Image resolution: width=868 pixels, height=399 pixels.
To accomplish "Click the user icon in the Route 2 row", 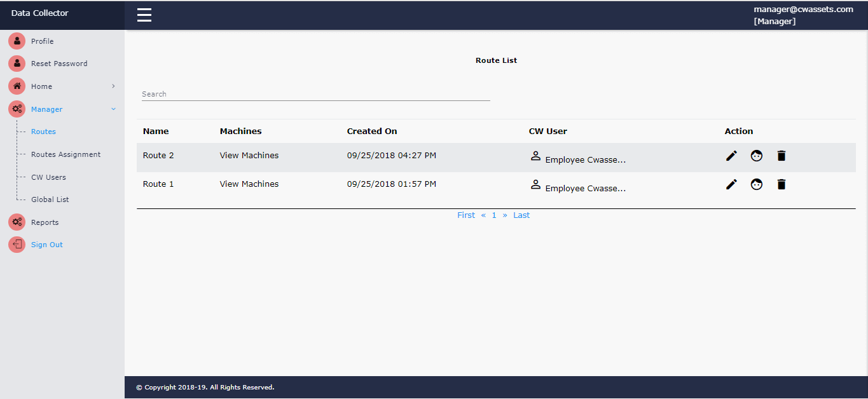I will (x=535, y=156).
